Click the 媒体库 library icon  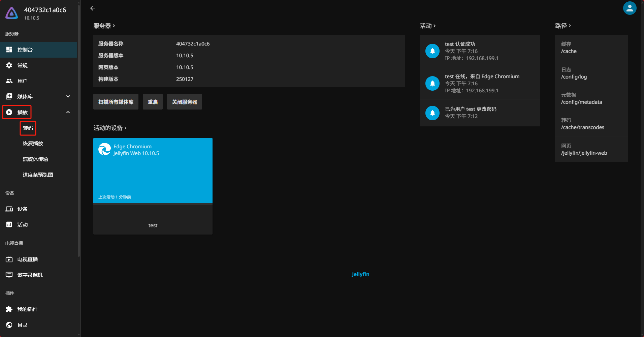point(9,96)
